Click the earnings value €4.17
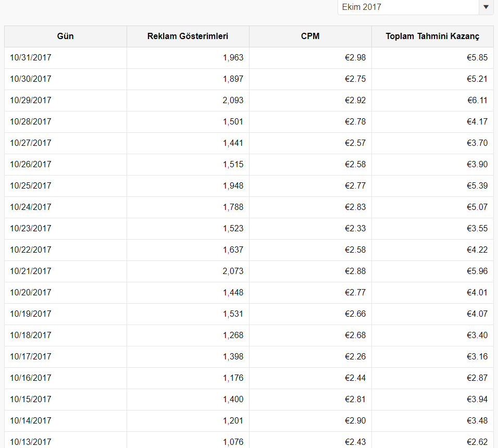498x448 pixels. (477, 121)
